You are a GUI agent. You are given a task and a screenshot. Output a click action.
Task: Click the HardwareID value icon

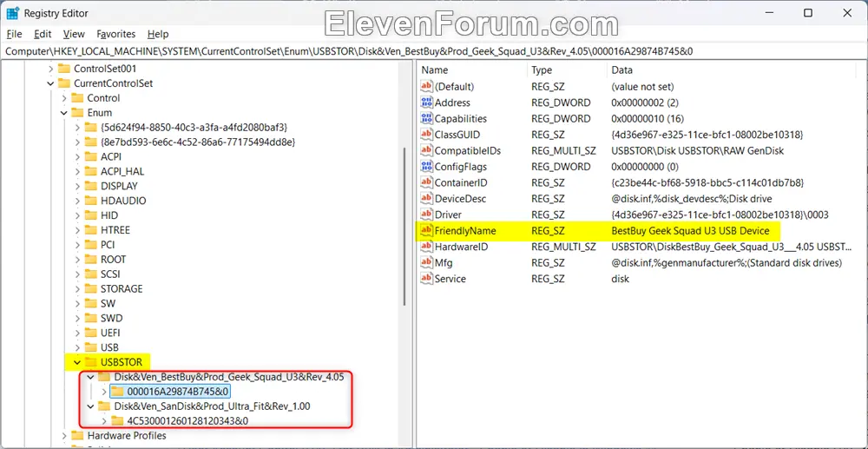pyautogui.click(x=427, y=247)
